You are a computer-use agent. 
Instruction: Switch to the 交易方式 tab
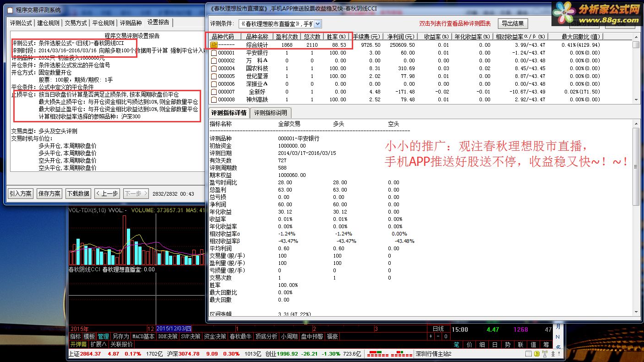click(x=76, y=22)
